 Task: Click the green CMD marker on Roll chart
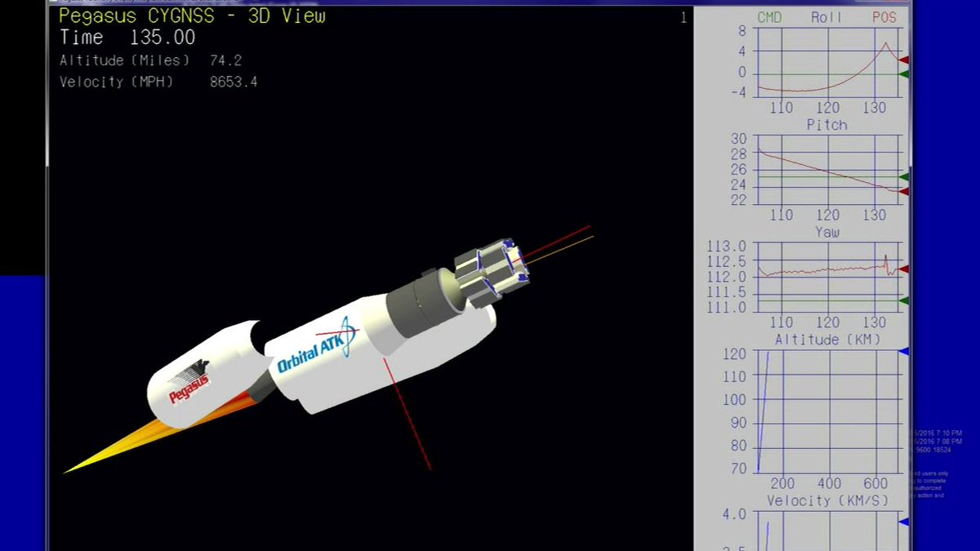click(x=904, y=74)
